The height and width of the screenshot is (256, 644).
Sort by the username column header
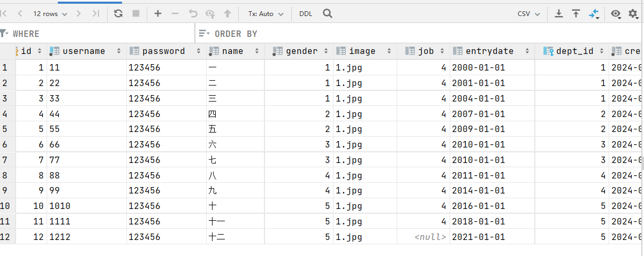pos(87,51)
